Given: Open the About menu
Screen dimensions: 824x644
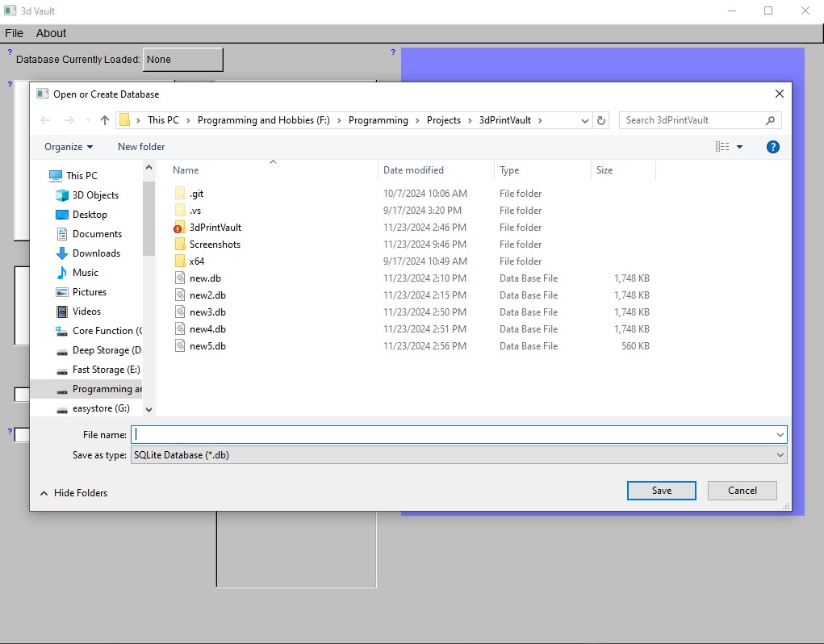Looking at the screenshot, I should [x=51, y=33].
